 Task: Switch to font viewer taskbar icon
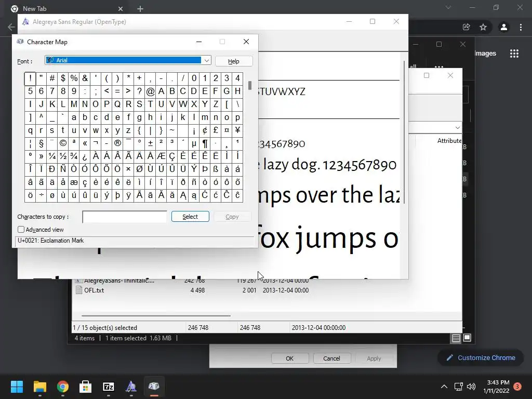click(x=131, y=387)
